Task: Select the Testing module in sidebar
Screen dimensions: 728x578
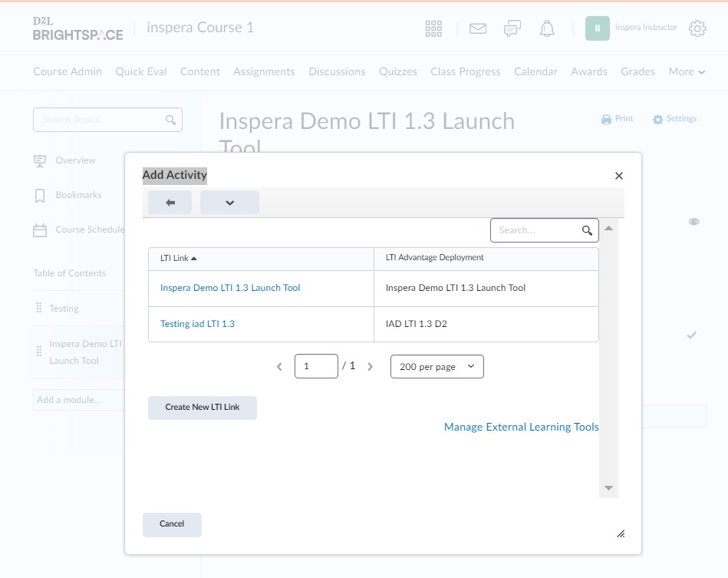Action: [x=64, y=308]
